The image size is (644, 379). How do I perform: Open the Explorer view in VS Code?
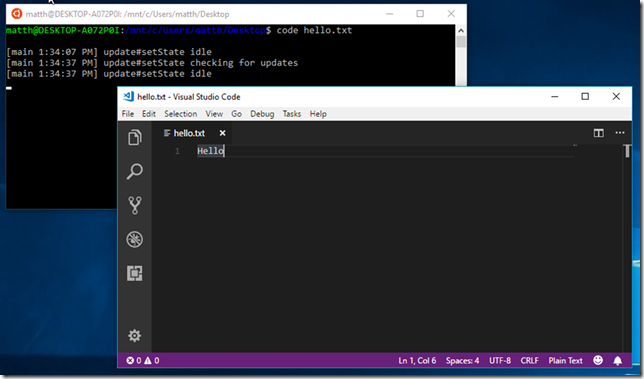pos(135,138)
